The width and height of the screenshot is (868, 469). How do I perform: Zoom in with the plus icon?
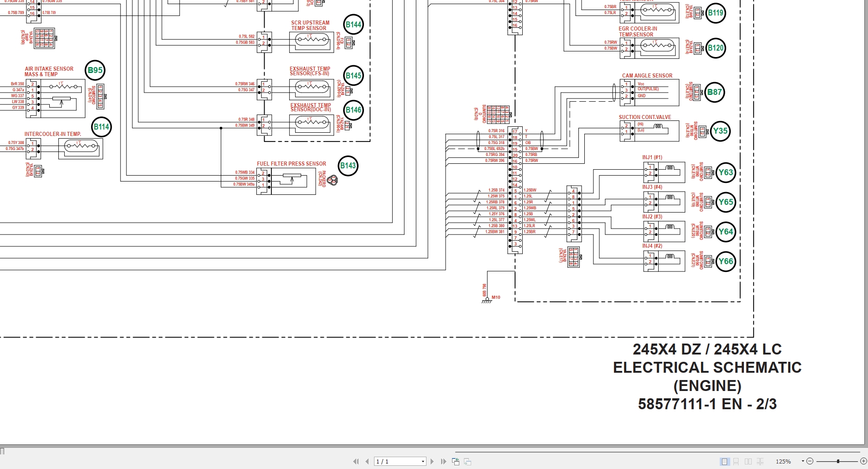point(863,461)
